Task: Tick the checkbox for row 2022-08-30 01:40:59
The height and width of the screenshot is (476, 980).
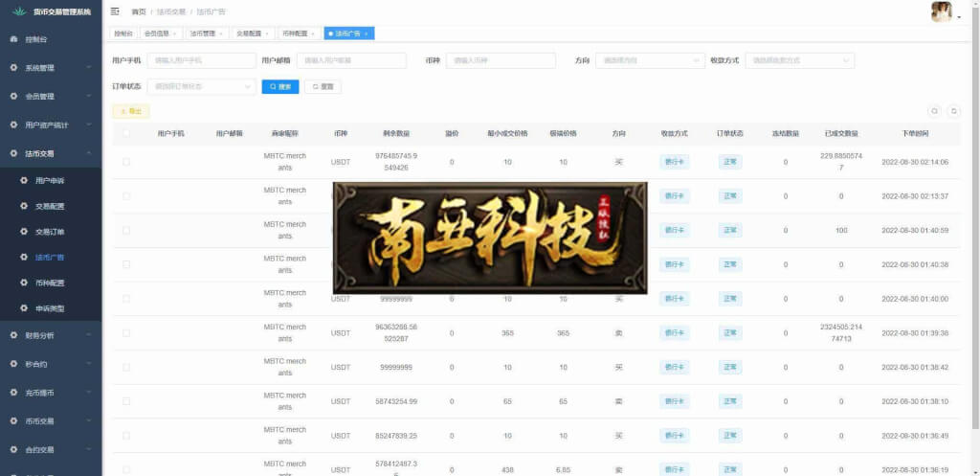Action: (x=126, y=230)
